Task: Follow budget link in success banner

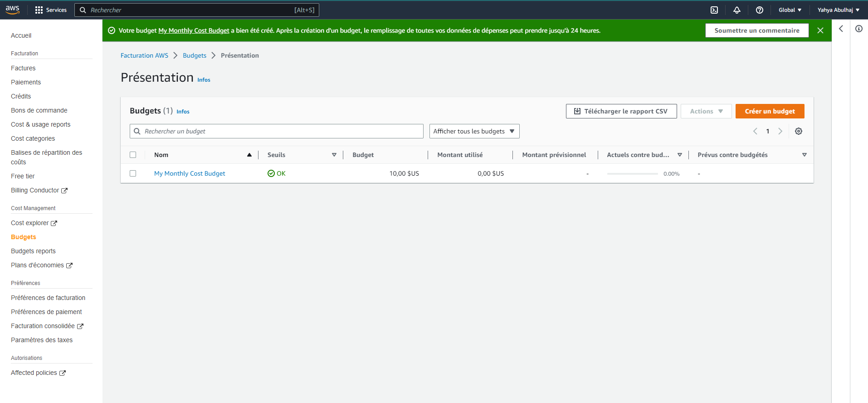Action: [194, 30]
